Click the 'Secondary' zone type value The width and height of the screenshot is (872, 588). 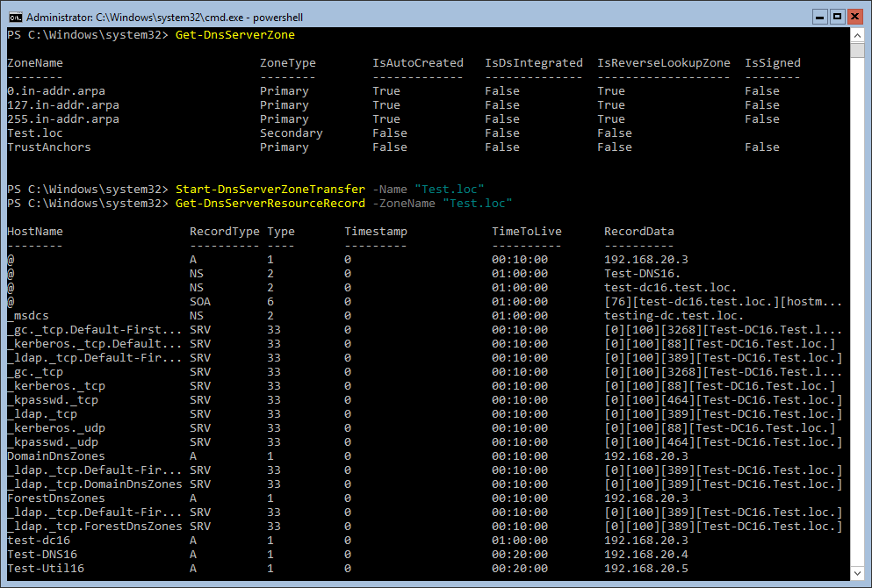coord(291,133)
